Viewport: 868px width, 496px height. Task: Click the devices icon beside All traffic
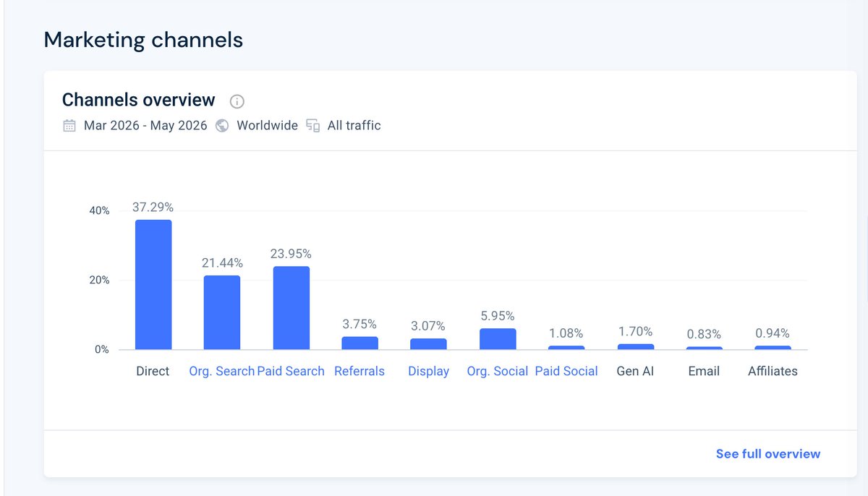(x=312, y=126)
